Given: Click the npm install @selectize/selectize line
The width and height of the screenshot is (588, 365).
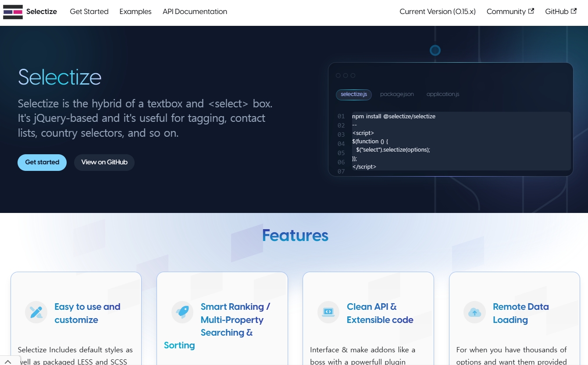Looking at the screenshot, I should tap(394, 117).
